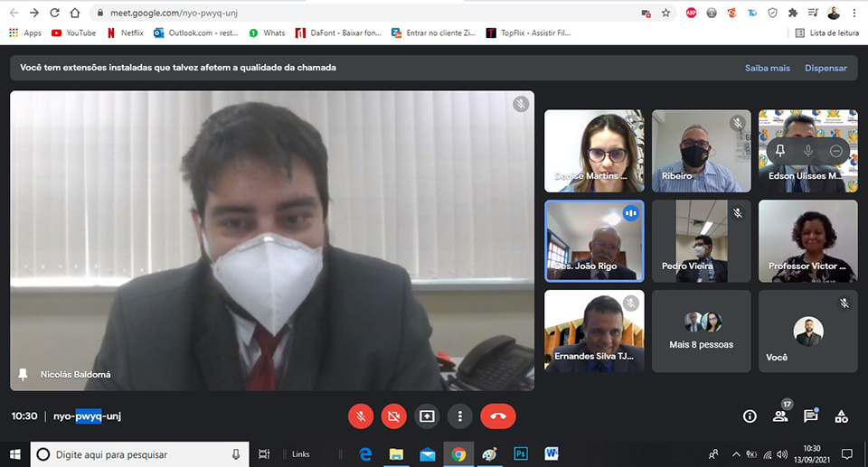The width and height of the screenshot is (868, 467).
Task: Open the chat messages panel
Action: [810, 416]
